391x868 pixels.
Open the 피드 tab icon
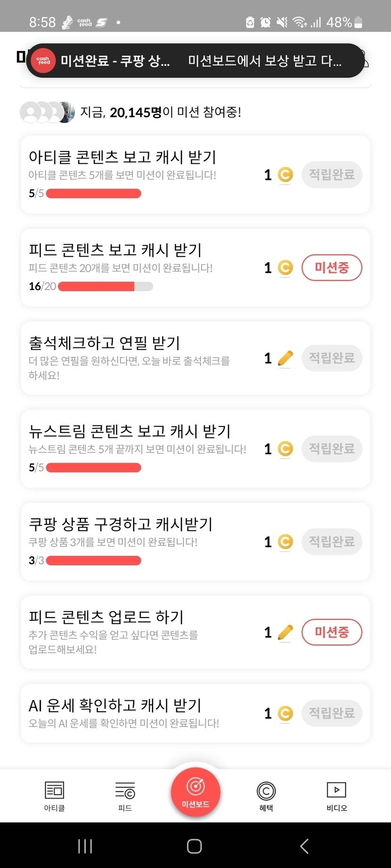point(125,791)
